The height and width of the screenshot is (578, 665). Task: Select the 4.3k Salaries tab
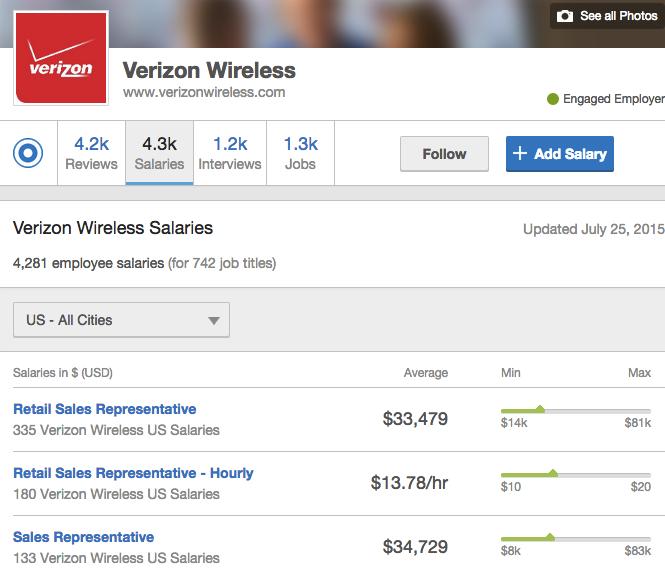tap(159, 153)
